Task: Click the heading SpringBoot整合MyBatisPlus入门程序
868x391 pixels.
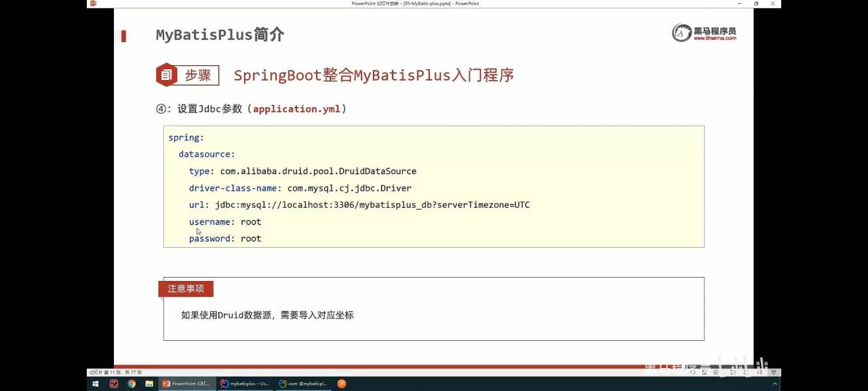Action: coord(374,75)
